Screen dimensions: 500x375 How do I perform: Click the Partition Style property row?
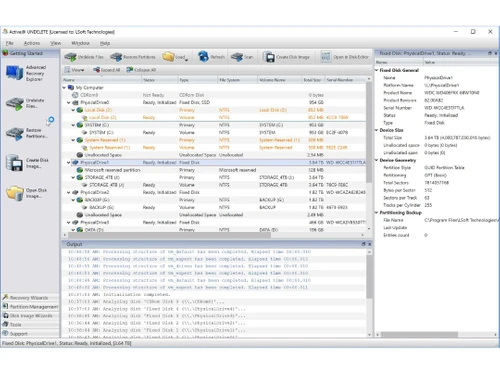[436, 168]
